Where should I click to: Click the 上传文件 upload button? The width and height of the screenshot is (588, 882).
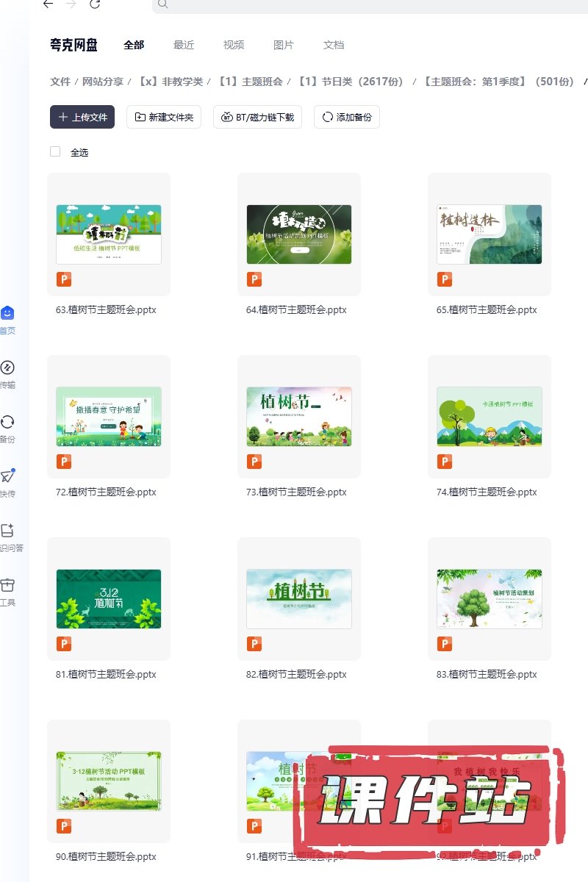[82, 117]
